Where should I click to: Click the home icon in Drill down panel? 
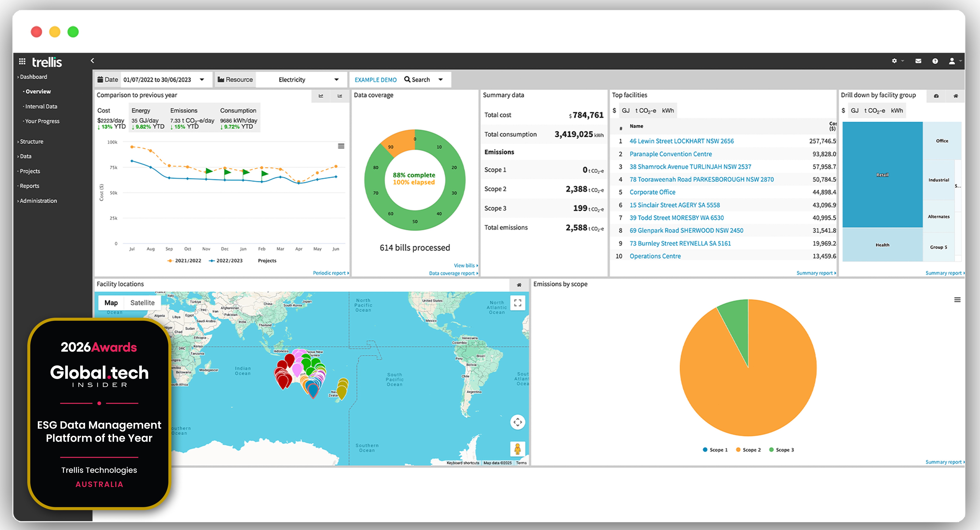956,96
